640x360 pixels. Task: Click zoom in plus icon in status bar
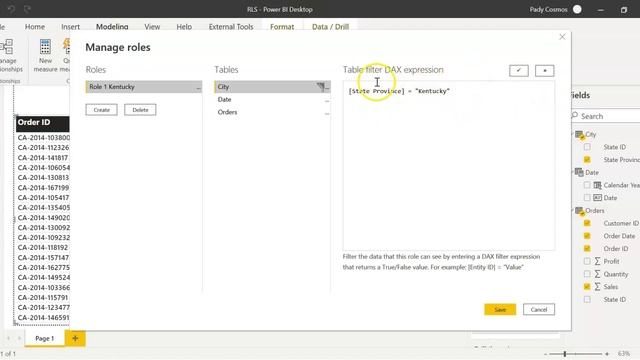607,354
